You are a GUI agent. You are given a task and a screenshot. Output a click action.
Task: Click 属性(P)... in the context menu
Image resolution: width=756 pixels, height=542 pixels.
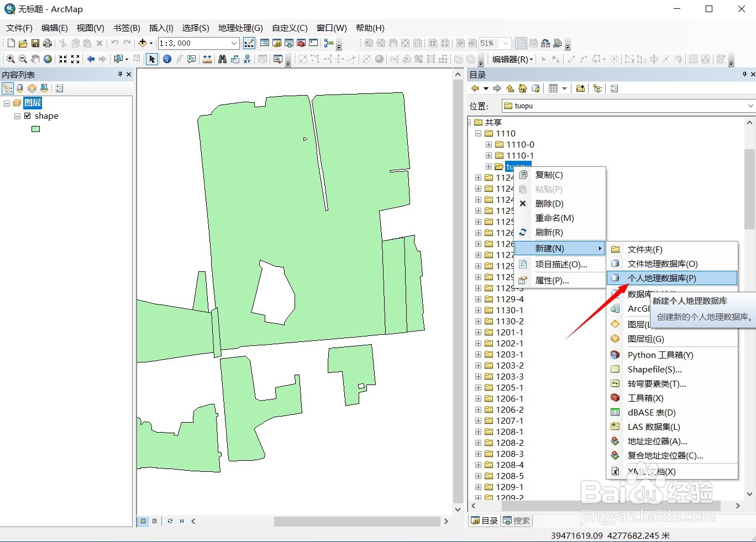pyautogui.click(x=560, y=280)
